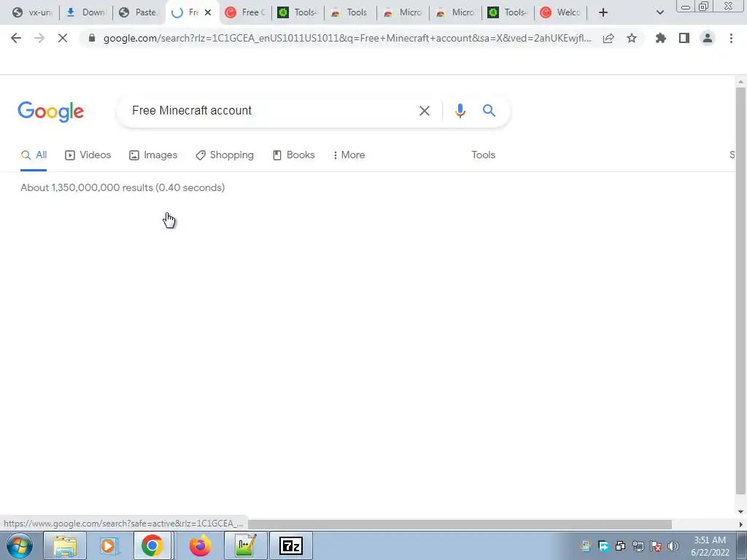The image size is (747, 560).
Task: Click the horizontal scrollbar at bottom
Action: (460, 524)
